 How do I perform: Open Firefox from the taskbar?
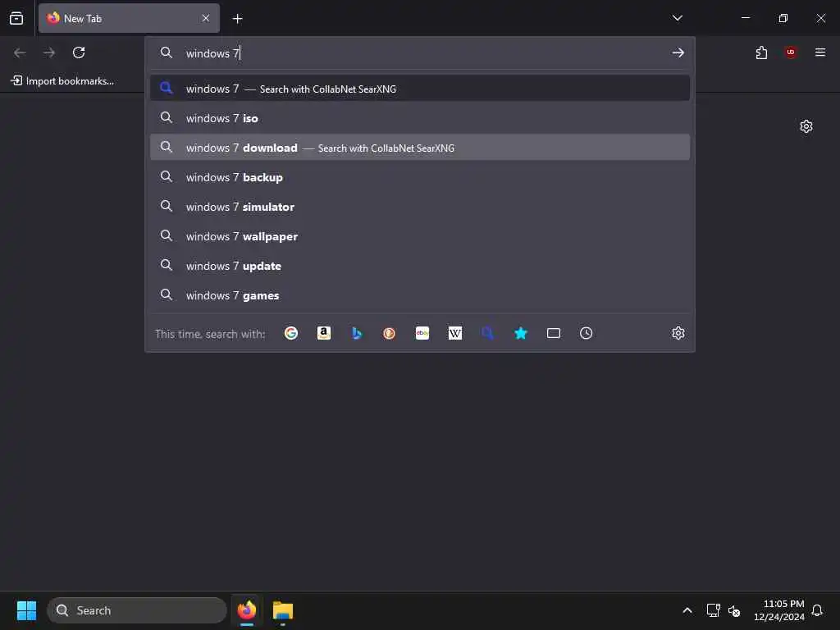(x=246, y=610)
